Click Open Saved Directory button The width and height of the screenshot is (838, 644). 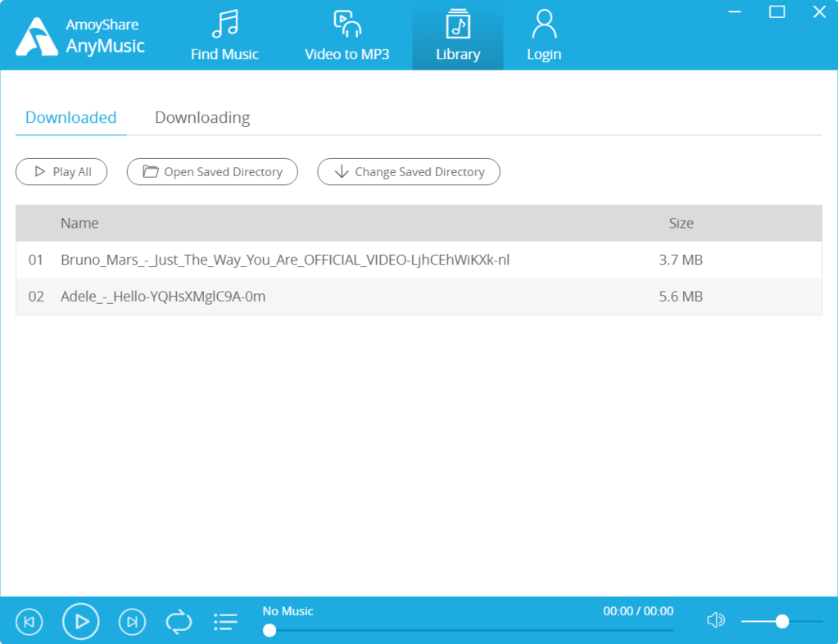212,171
